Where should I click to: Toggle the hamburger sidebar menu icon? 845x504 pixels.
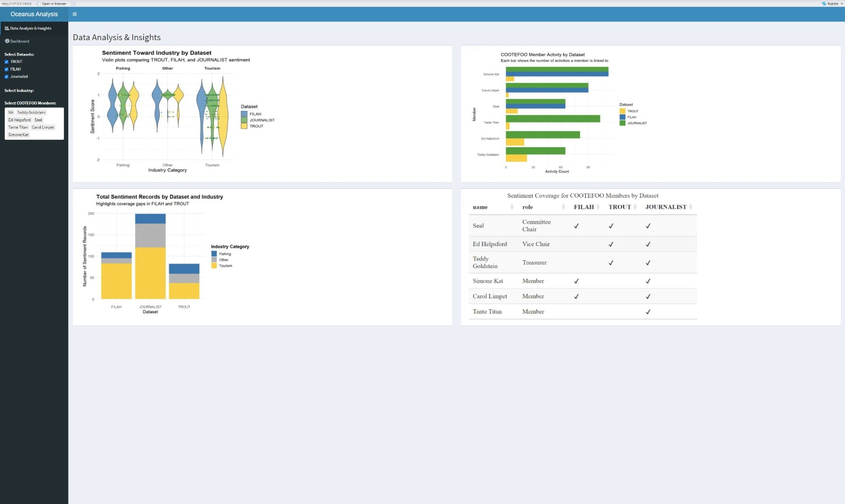[74, 14]
